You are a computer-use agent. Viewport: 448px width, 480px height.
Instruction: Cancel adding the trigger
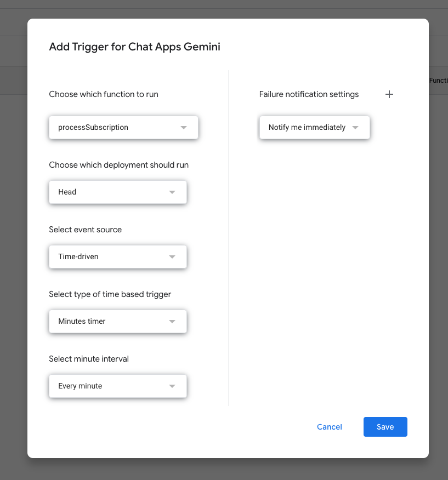pyautogui.click(x=330, y=427)
